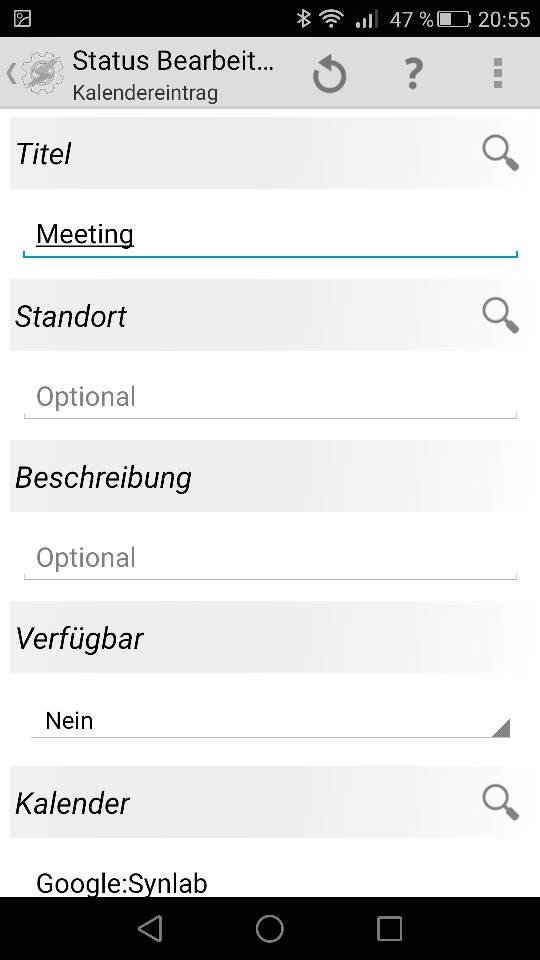Tap the Kalender section header label
Image resolution: width=540 pixels, height=960 pixels.
[72, 803]
